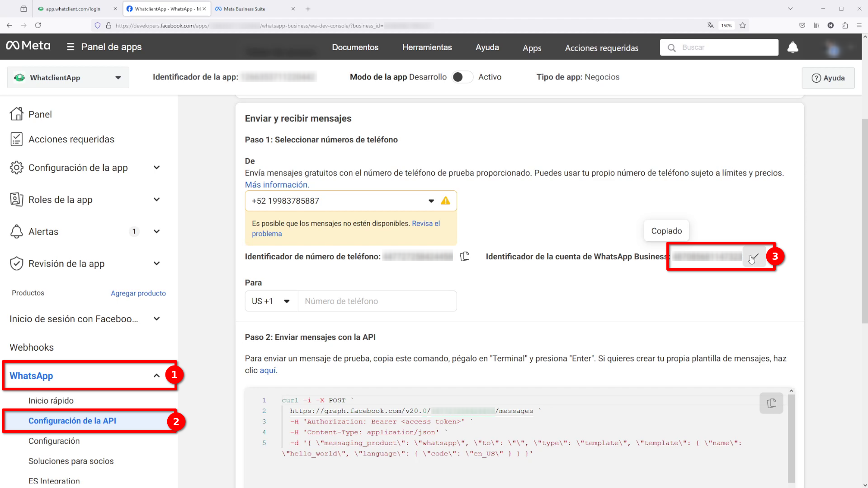Click the Revisa el problema link
868x488 pixels.
click(346, 228)
